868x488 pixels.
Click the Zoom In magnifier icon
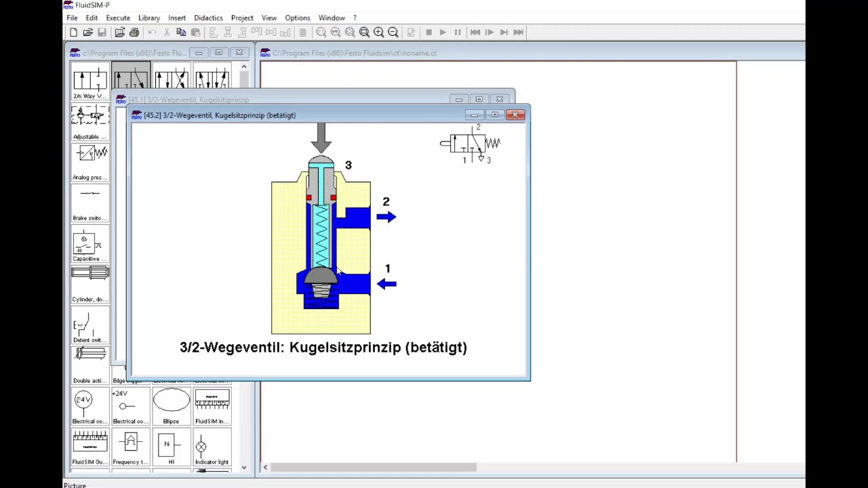pos(378,33)
